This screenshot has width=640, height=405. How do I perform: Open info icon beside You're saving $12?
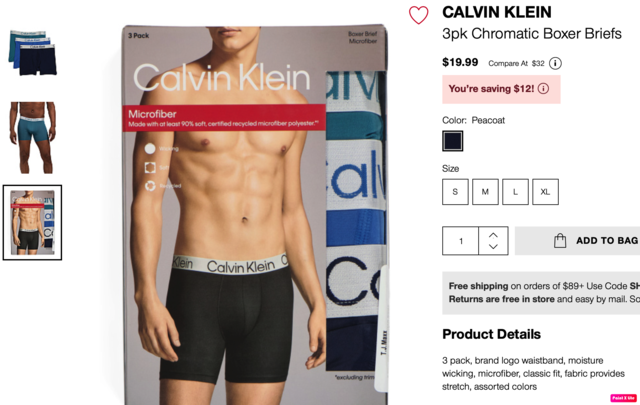pyautogui.click(x=543, y=89)
